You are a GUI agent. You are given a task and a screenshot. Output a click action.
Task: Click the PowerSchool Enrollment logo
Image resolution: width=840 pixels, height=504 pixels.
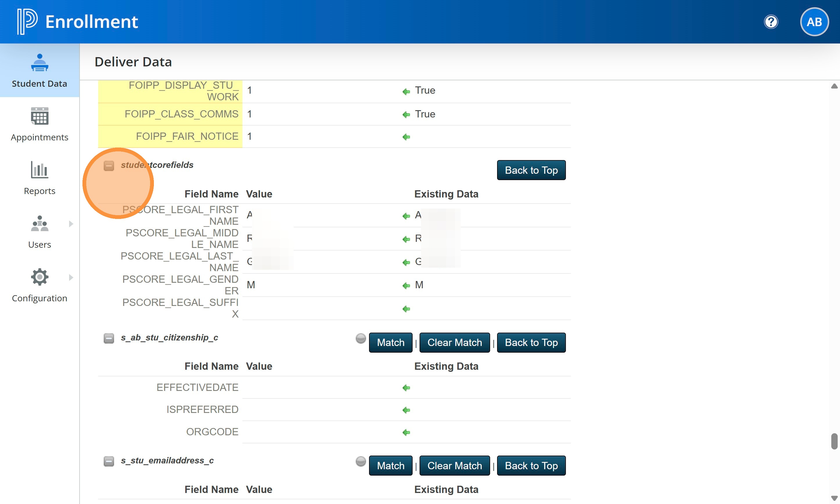coord(27,22)
